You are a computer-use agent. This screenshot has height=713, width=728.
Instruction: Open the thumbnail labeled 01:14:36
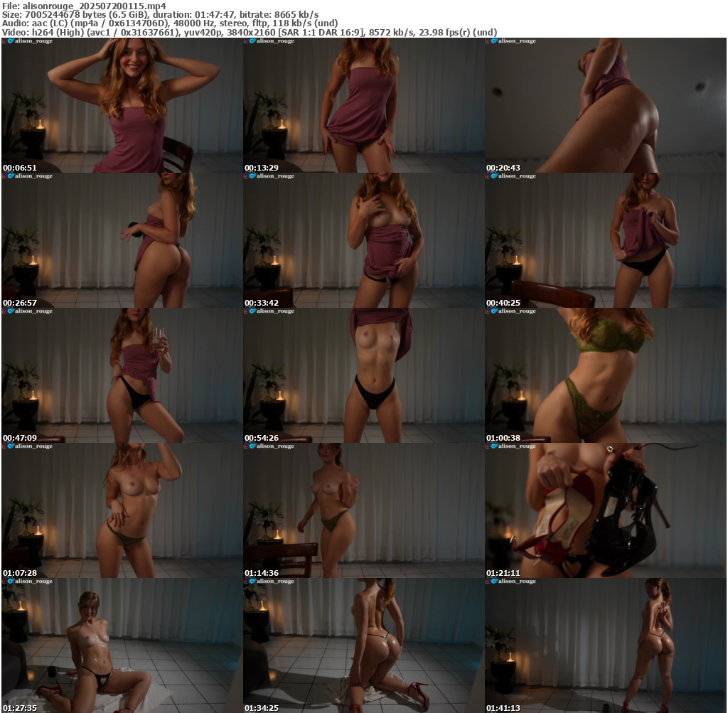tap(363, 510)
